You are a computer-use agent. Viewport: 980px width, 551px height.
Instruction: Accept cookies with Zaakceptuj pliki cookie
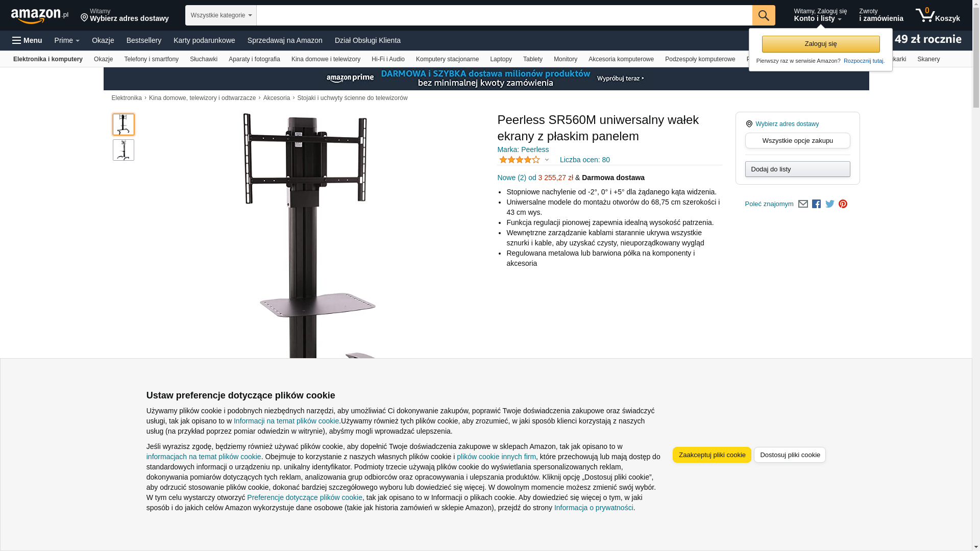pyautogui.click(x=712, y=455)
